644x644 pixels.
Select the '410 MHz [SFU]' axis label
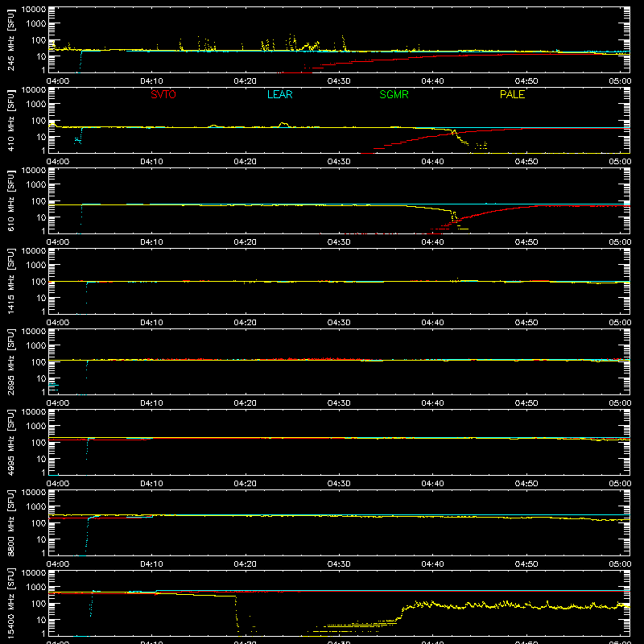(x=10, y=121)
